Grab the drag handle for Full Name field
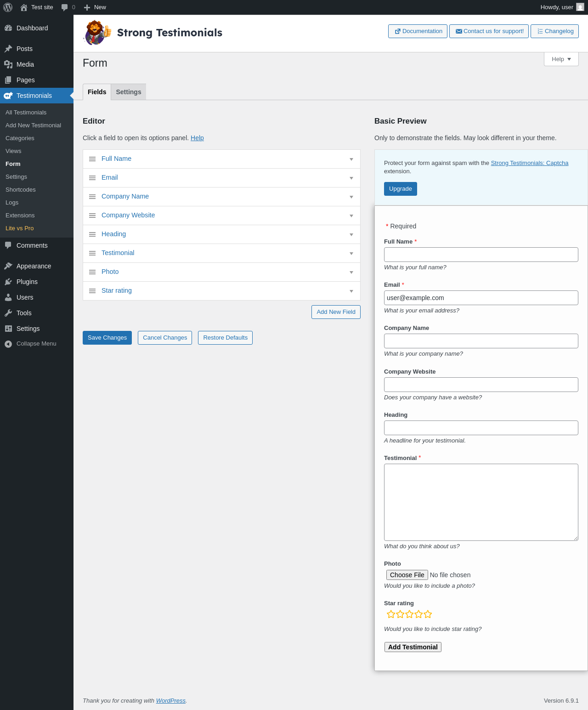Viewport: 588px width, 710px height. pos(92,159)
